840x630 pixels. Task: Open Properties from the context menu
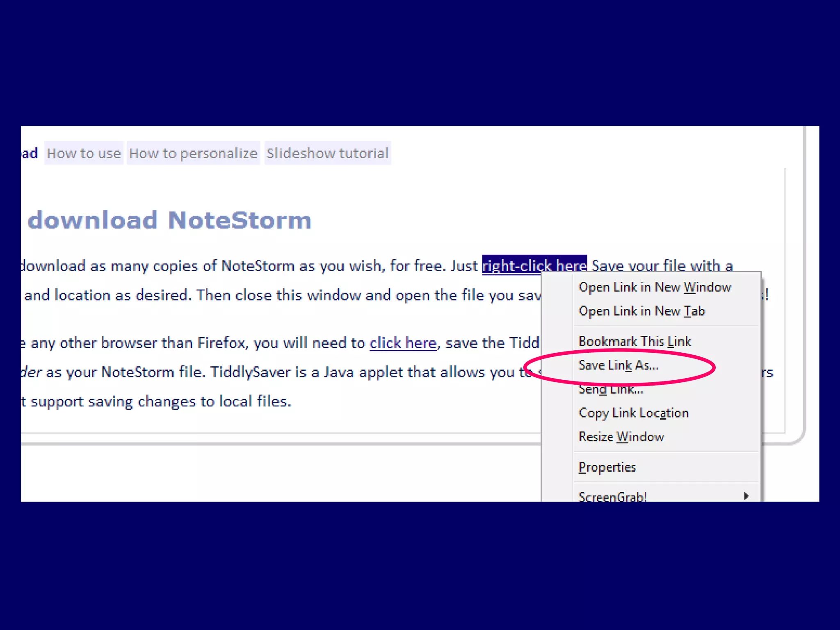coord(607,467)
